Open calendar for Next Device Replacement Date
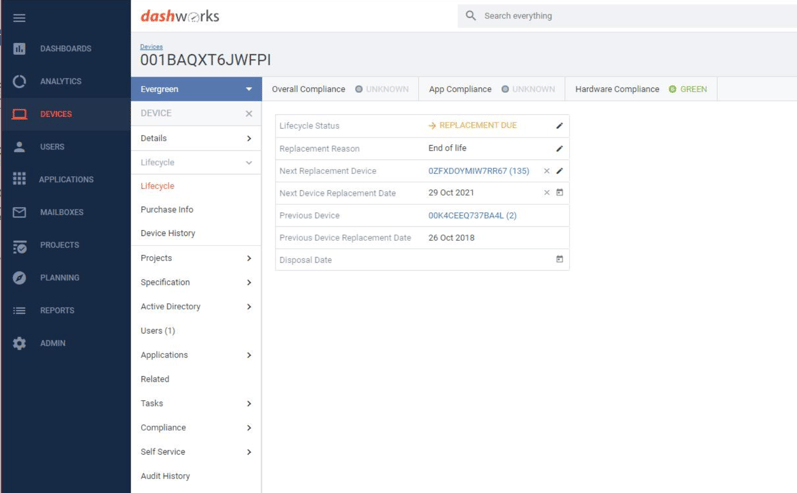Screen dimensions: 797x493 (559, 193)
